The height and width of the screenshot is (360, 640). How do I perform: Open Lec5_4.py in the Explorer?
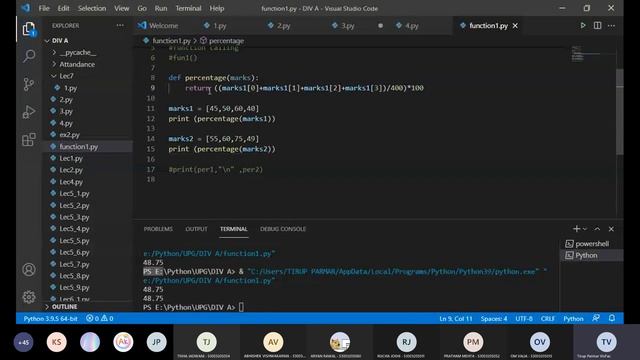point(74,229)
